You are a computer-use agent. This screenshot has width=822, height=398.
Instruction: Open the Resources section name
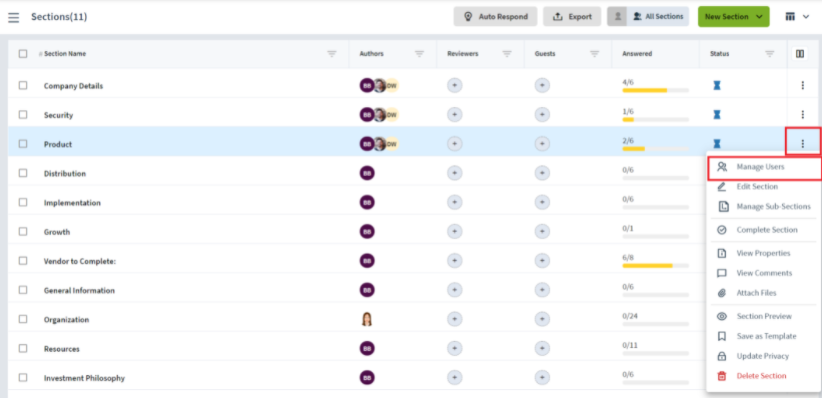(x=62, y=349)
